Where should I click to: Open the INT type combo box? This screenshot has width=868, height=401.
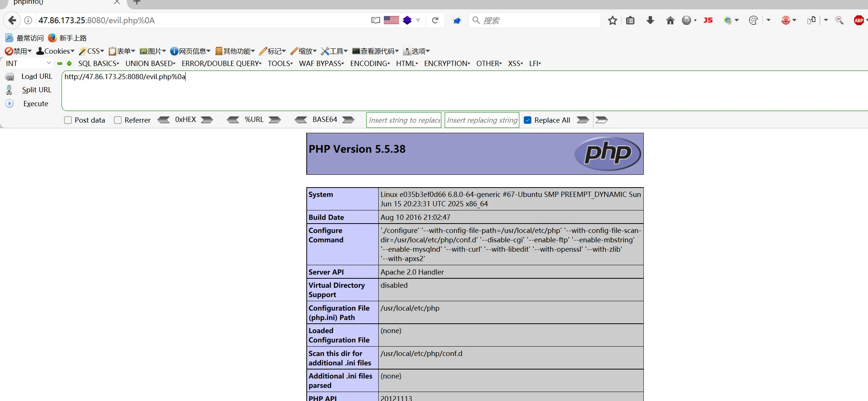[x=28, y=63]
